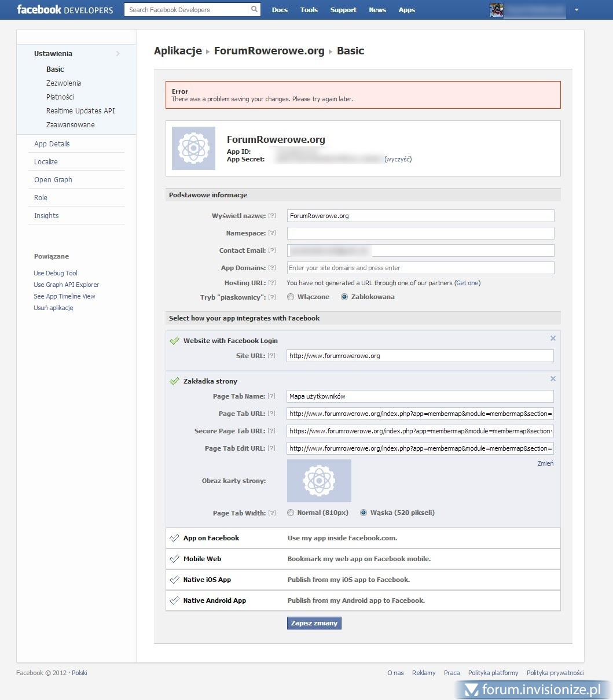
Task: Click the help icon beside App Domains
Action: 272,268
